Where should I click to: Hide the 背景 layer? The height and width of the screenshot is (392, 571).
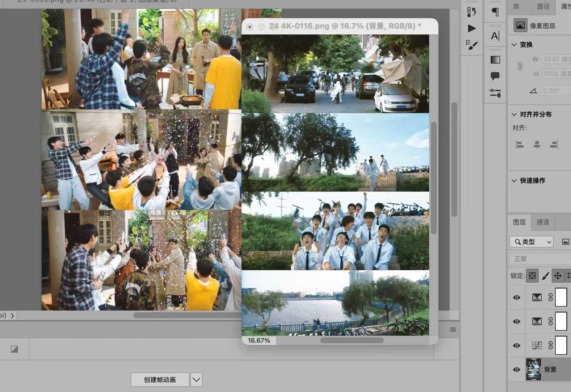[x=516, y=369]
